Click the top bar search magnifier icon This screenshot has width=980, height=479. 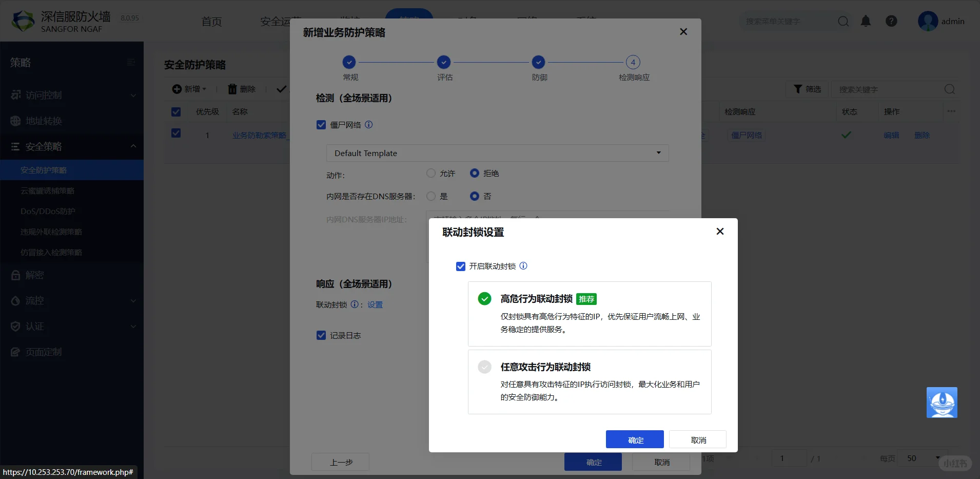click(x=843, y=21)
